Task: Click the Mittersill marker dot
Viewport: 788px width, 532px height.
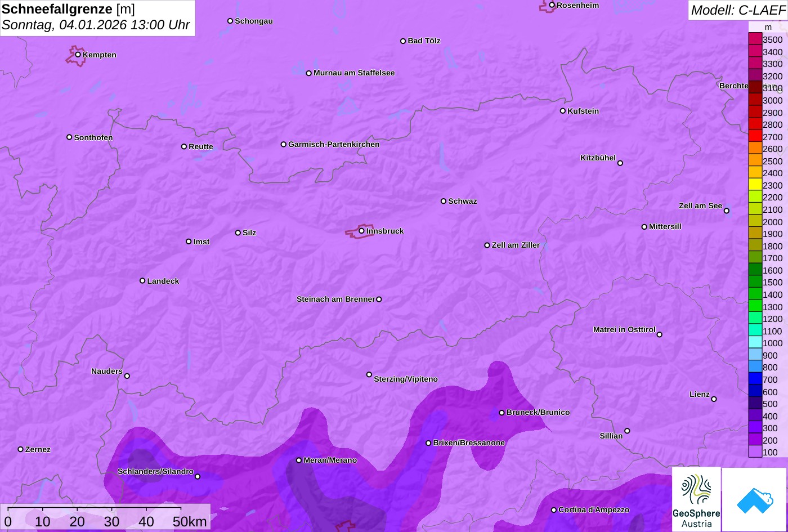Action: (644, 227)
